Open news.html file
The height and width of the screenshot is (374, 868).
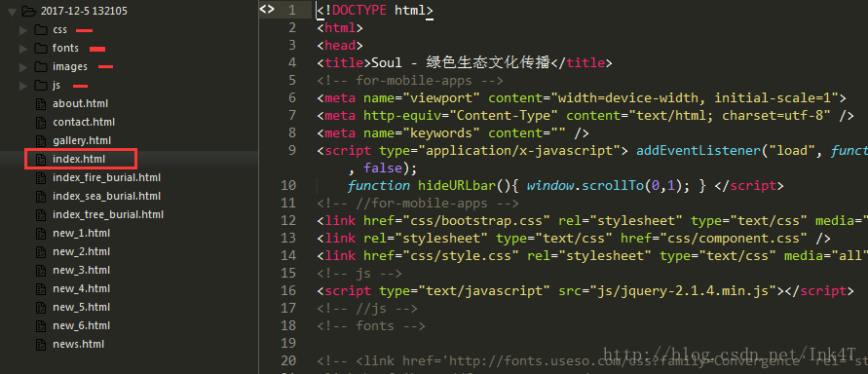(x=78, y=344)
